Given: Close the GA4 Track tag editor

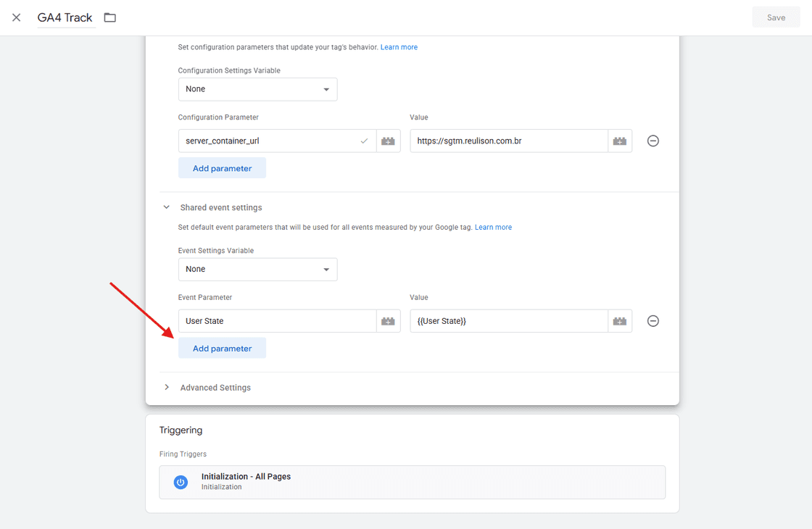Looking at the screenshot, I should [17, 17].
